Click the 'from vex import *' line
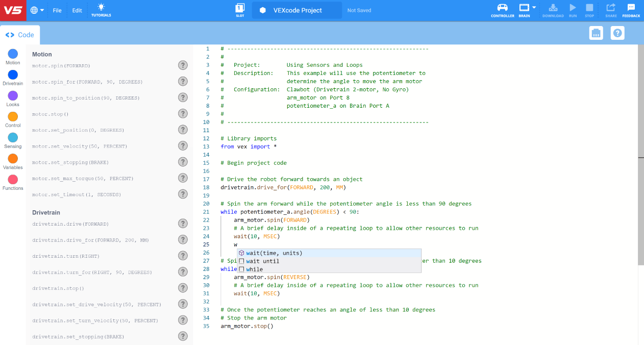The image size is (644, 345). point(249,146)
